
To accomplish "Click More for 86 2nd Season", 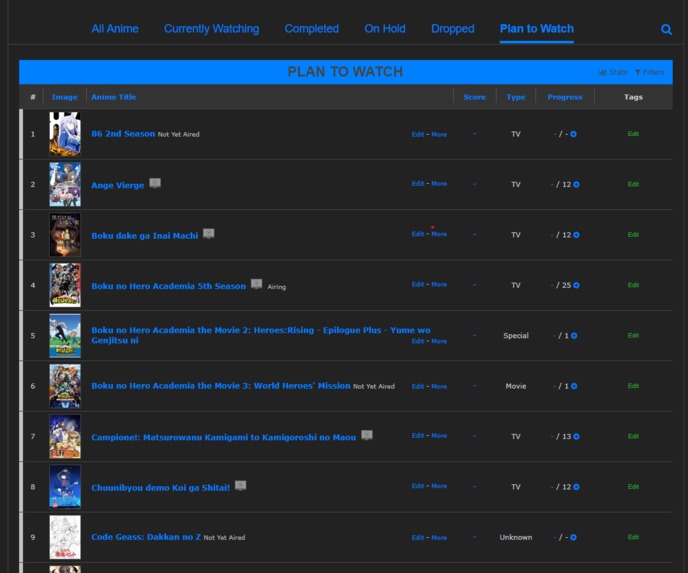I will (x=439, y=134).
